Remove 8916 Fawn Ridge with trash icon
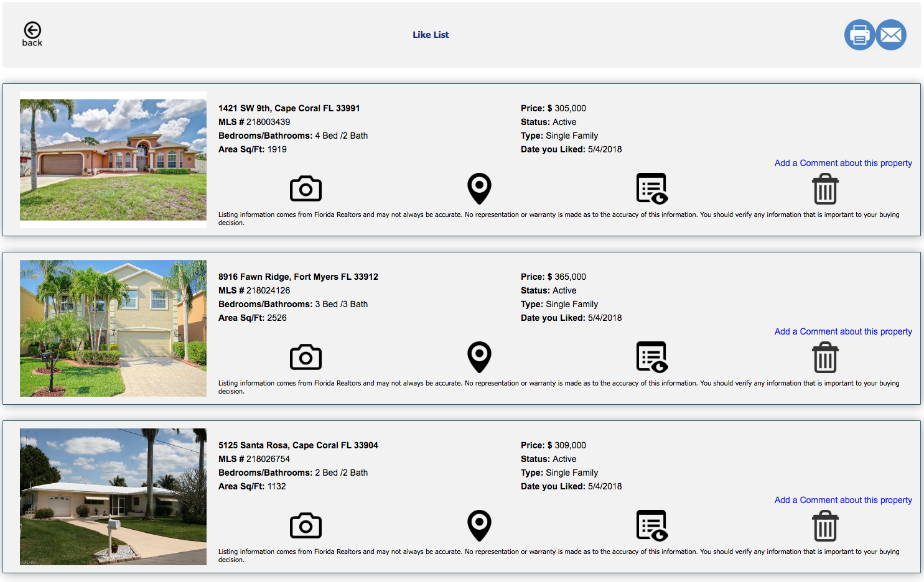 825,358
